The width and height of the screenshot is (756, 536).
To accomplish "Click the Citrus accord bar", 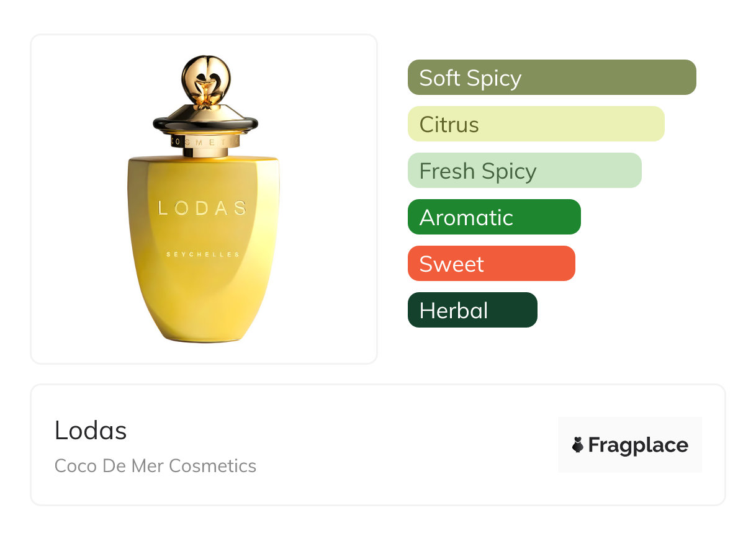I will pyautogui.click(x=536, y=124).
